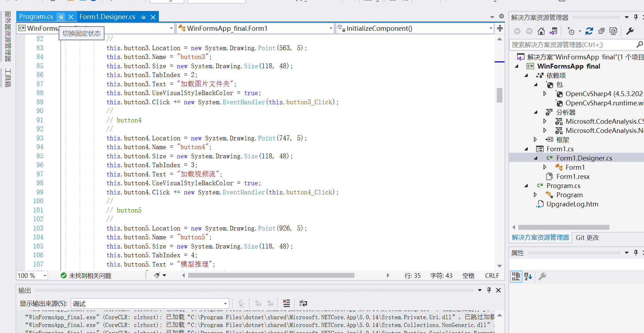Collapse All items in Solution Explorer
Image resolution: width=644 pixels, height=333 pixels.
pos(601,31)
